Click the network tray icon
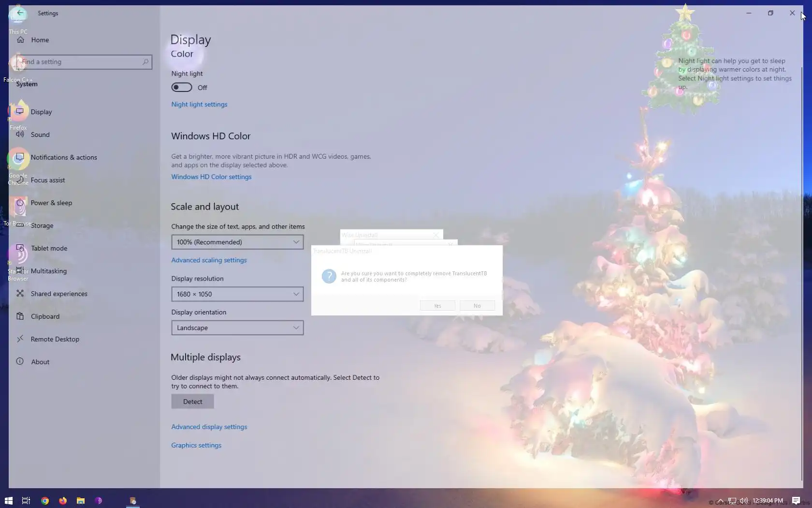This screenshot has height=508, width=812. click(x=732, y=501)
